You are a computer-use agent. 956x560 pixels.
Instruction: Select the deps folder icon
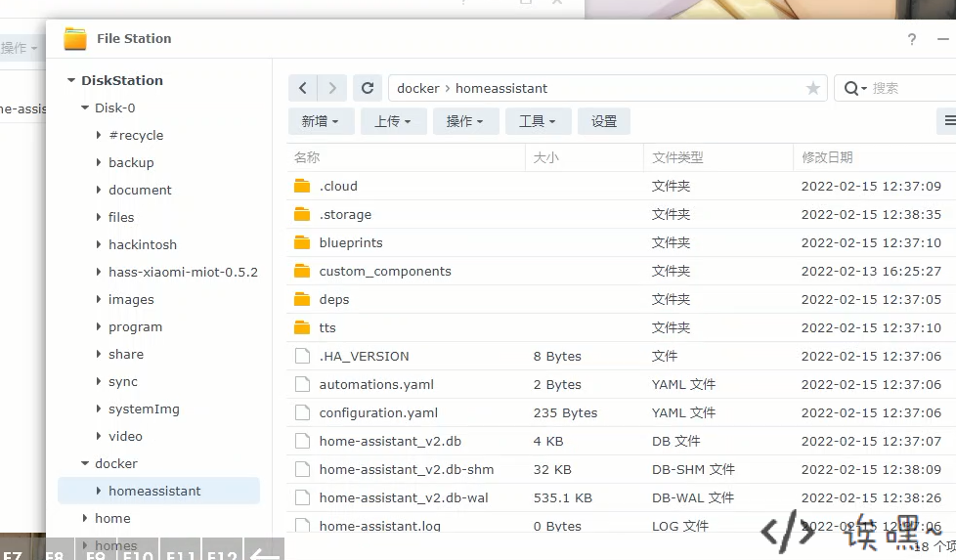click(x=302, y=299)
